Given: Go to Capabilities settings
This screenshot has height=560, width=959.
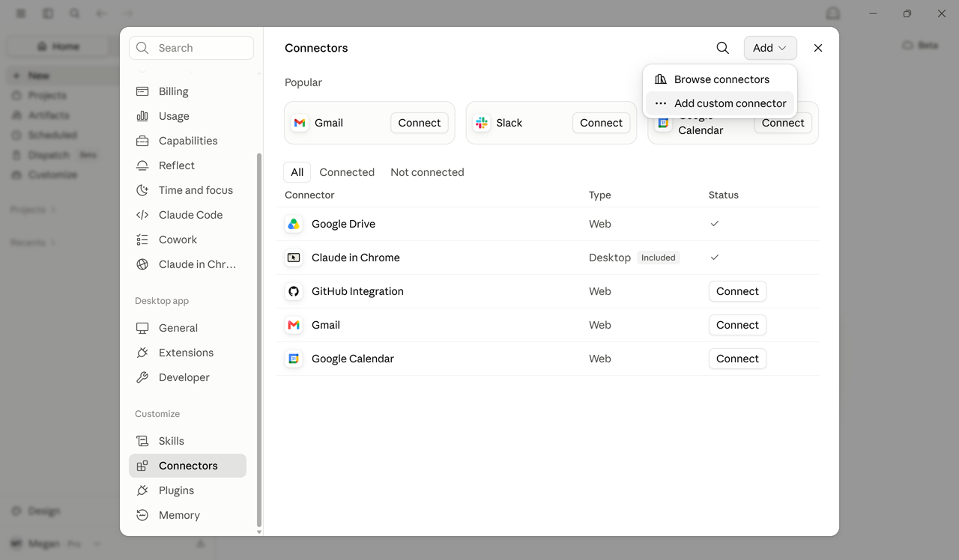Looking at the screenshot, I should 187,141.
